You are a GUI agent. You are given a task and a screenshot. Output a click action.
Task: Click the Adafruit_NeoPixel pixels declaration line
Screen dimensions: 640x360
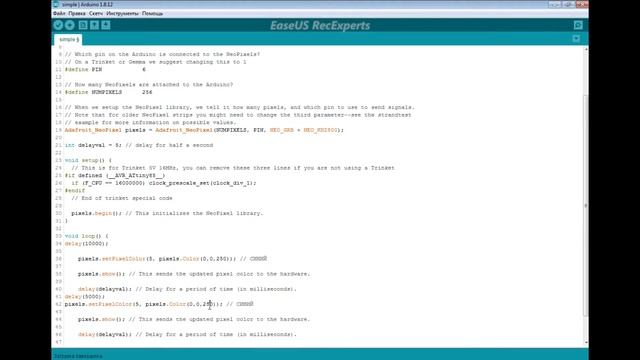204,130
